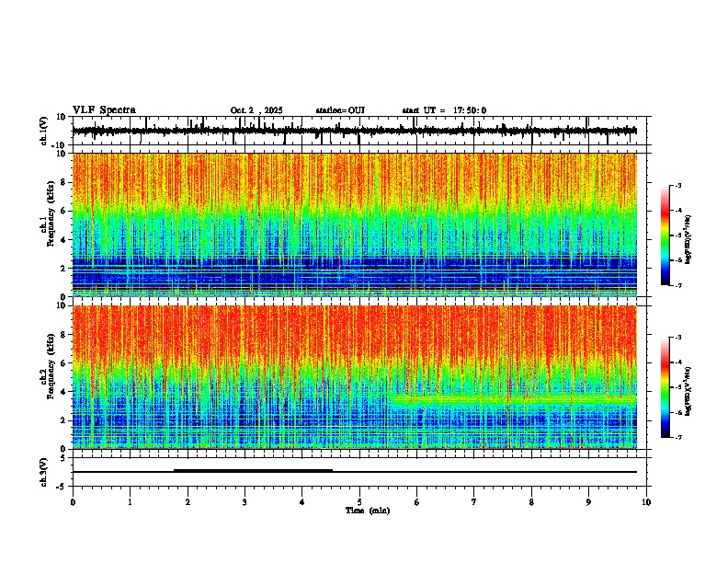
Task: Click time axis tick label "3"
Action: click(245, 502)
